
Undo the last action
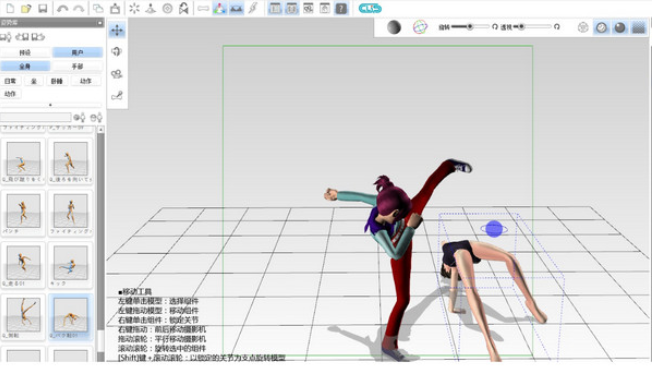click(x=62, y=8)
